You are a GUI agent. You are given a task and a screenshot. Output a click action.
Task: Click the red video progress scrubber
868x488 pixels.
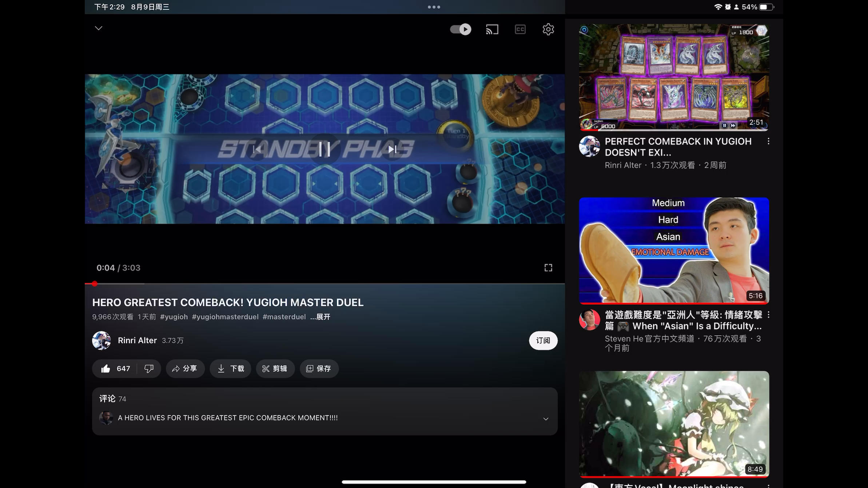click(95, 284)
